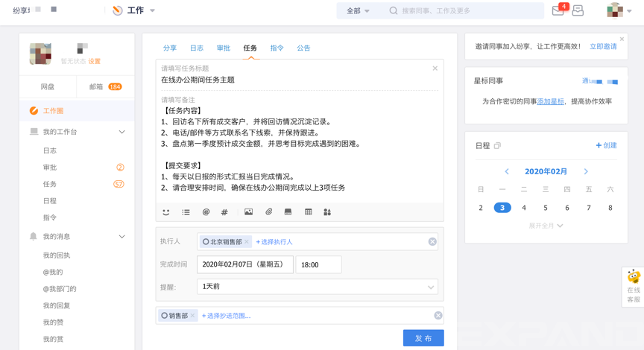Insert a topic with the # icon
Image resolution: width=644 pixels, height=350 pixels.
[224, 212]
